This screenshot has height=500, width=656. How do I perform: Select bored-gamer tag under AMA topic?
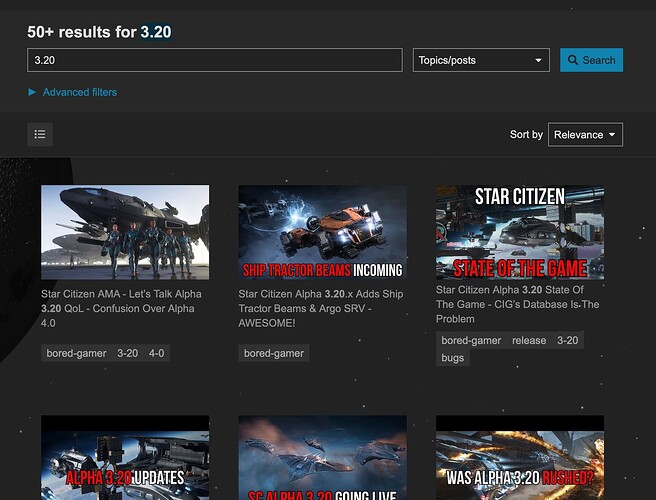[x=76, y=353]
